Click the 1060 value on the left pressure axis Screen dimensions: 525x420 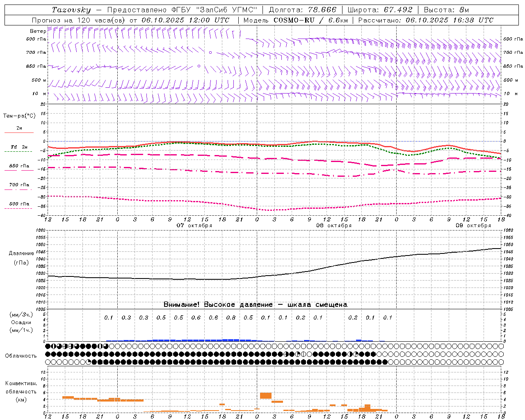(x=41, y=231)
